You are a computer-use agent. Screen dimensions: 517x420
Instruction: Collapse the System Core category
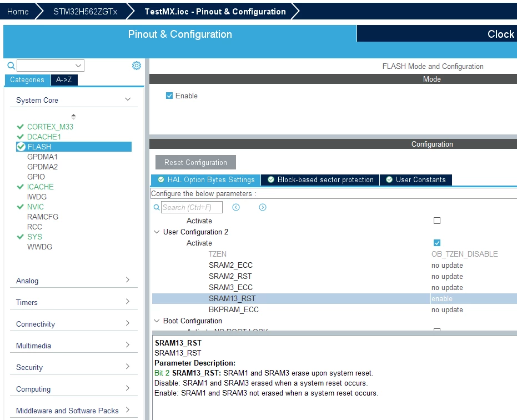pos(128,99)
